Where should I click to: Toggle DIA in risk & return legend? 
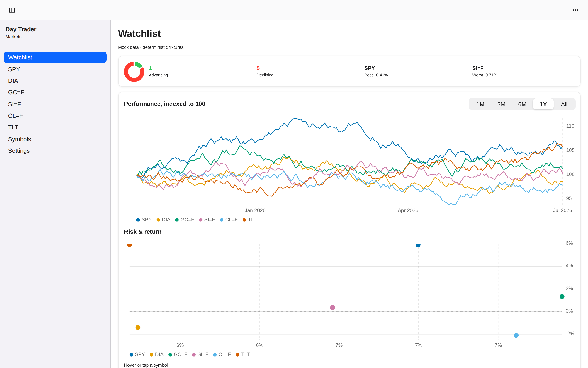point(157,355)
